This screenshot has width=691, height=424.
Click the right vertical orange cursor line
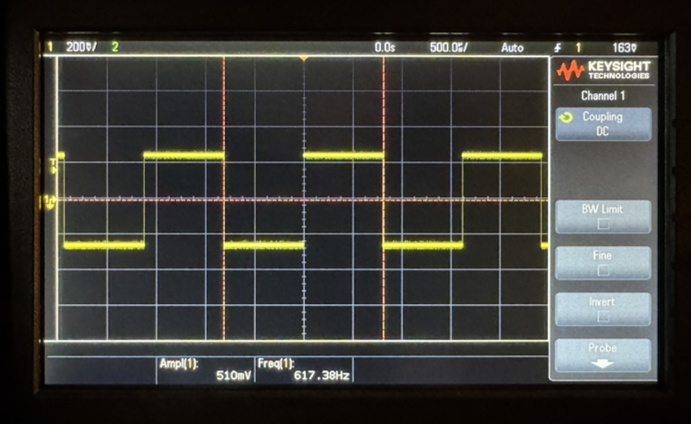click(383, 198)
